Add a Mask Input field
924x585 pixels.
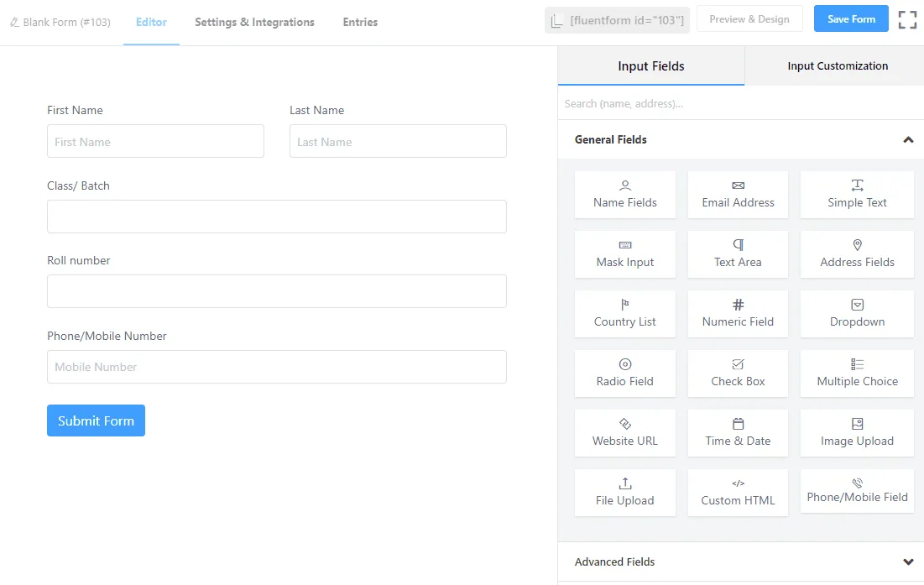(624, 254)
